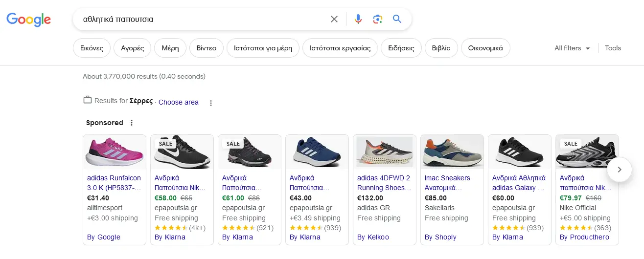Open Google Lens image search icon

[x=377, y=19]
